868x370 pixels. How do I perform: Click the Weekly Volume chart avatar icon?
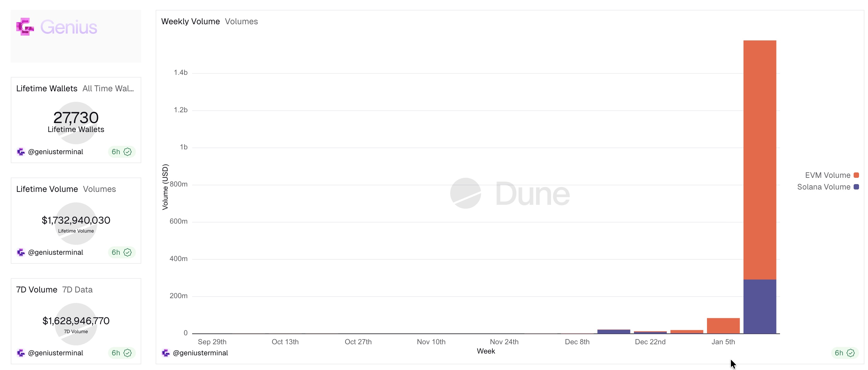166,353
